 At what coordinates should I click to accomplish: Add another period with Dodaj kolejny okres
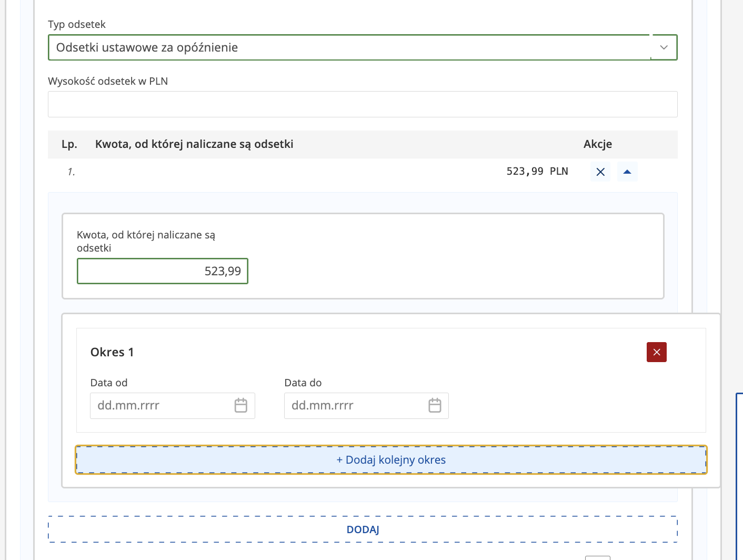[x=391, y=460]
